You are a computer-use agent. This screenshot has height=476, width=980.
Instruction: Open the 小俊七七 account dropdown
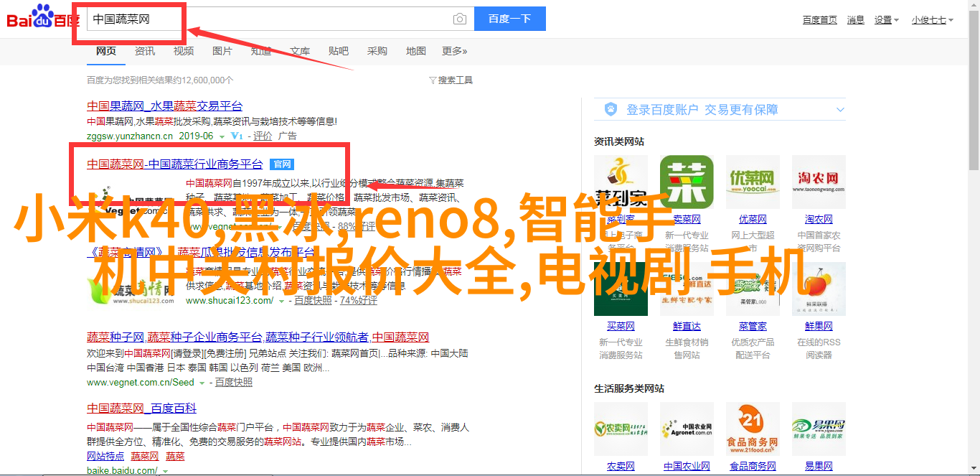click(x=933, y=20)
